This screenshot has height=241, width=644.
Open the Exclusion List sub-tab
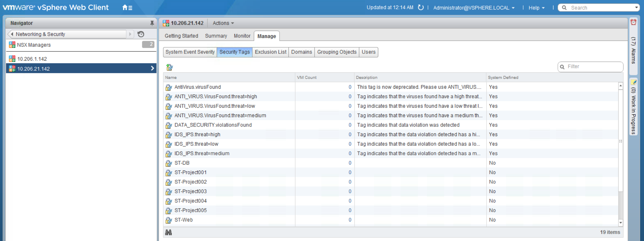271,52
